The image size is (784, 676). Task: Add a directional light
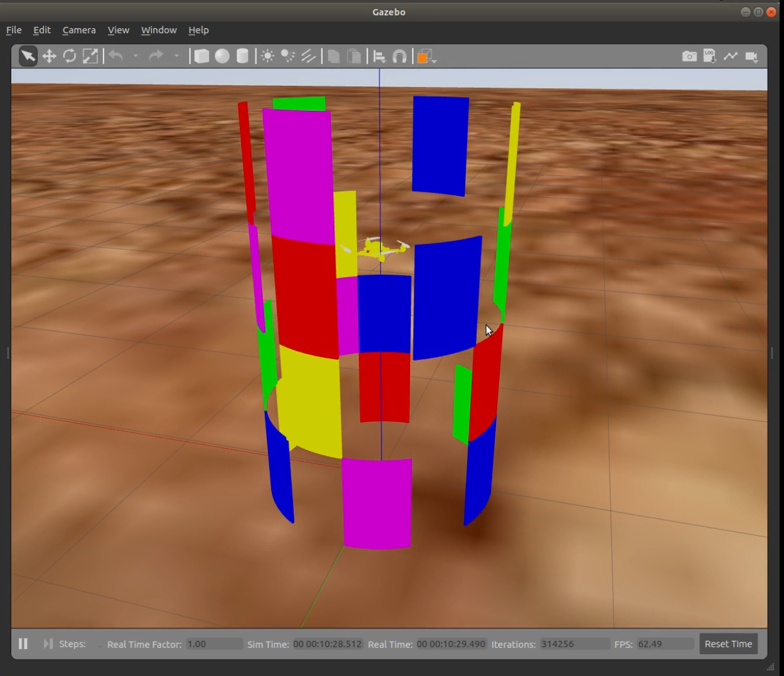(x=308, y=56)
